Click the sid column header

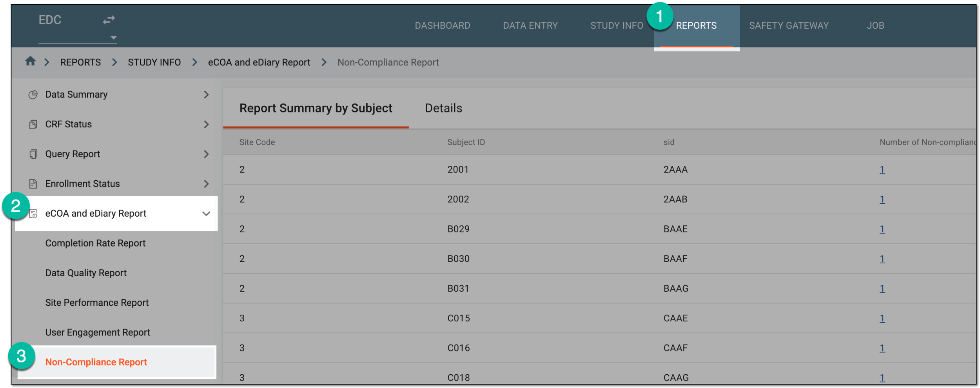click(x=669, y=142)
